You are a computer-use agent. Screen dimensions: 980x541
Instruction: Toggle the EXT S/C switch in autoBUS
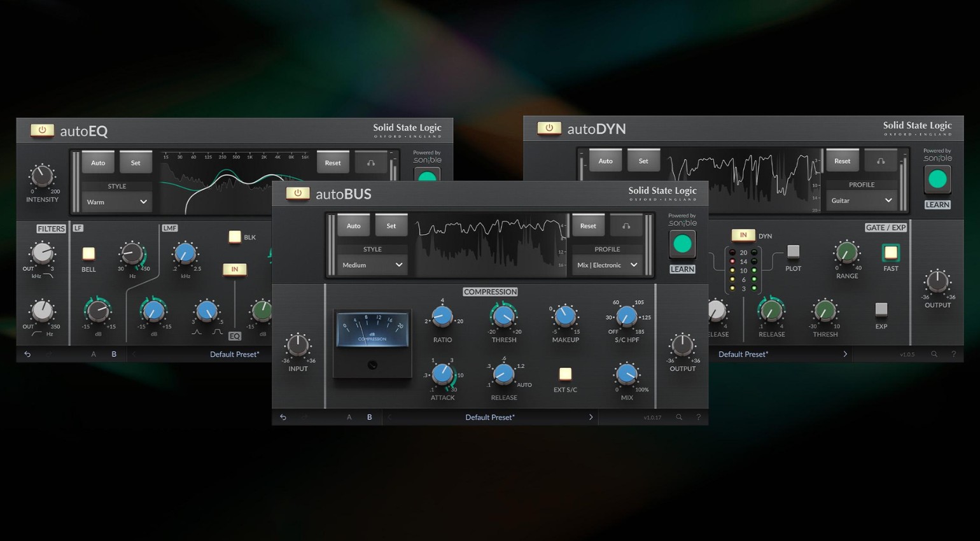(565, 375)
